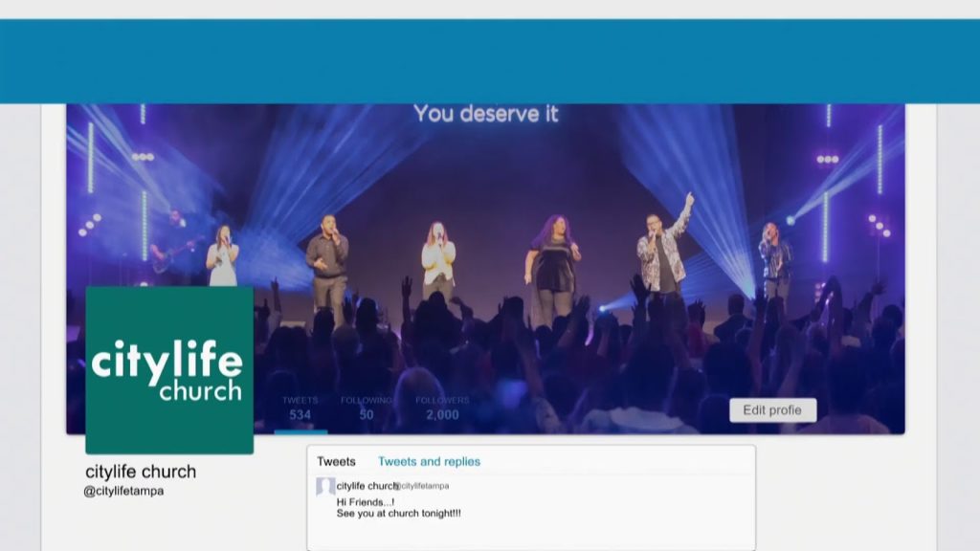980x551 pixels.
Task: Click the small avatar beside the tweet
Action: point(325,487)
